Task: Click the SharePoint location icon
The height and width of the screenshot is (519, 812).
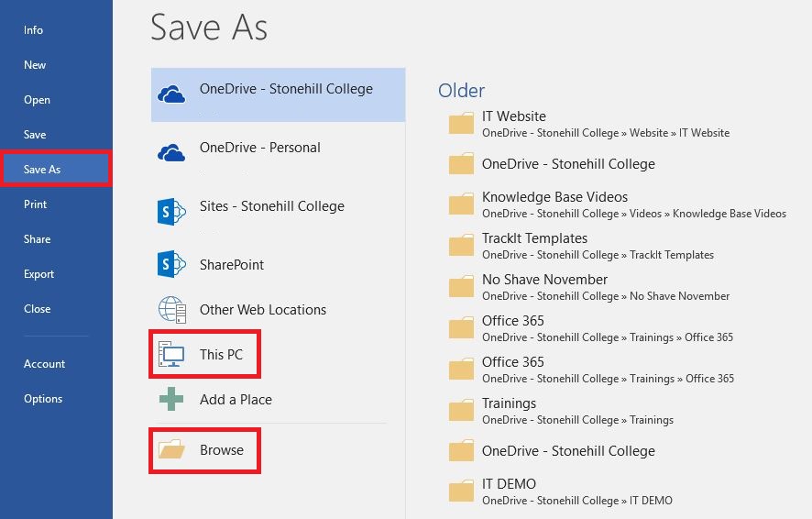Action: tap(171, 264)
